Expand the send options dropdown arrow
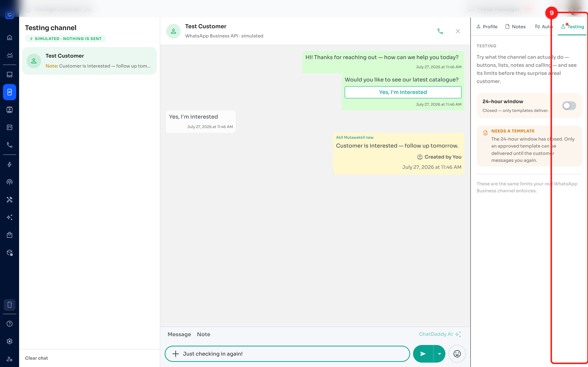Screen dimensions: 588x367 pos(439,354)
